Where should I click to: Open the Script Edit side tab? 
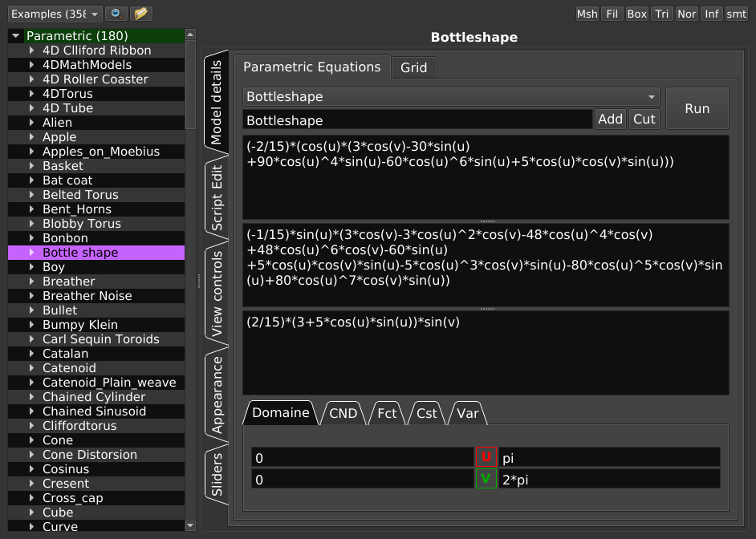click(x=217, y=197)
